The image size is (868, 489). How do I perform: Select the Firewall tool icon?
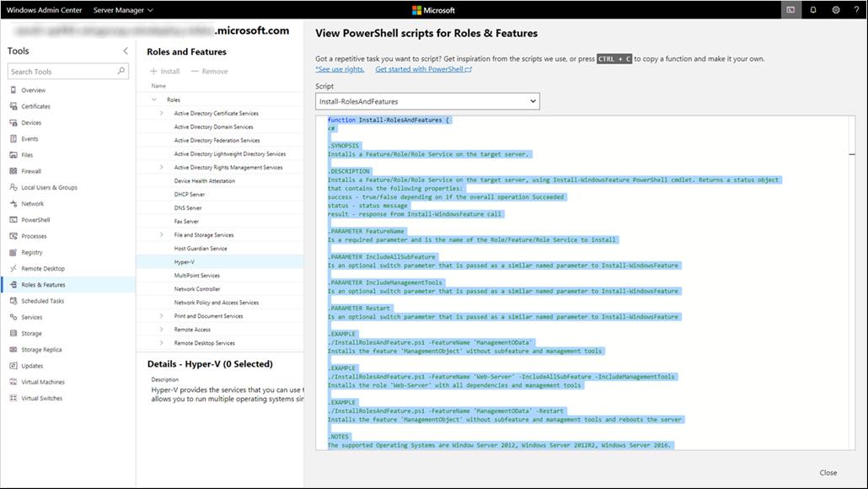point(13,171)
